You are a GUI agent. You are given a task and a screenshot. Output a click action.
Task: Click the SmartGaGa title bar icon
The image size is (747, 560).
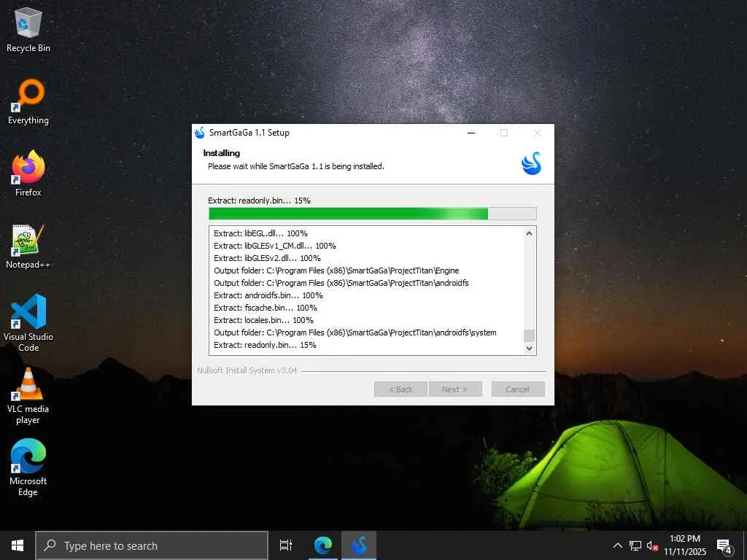coord(200,133)
